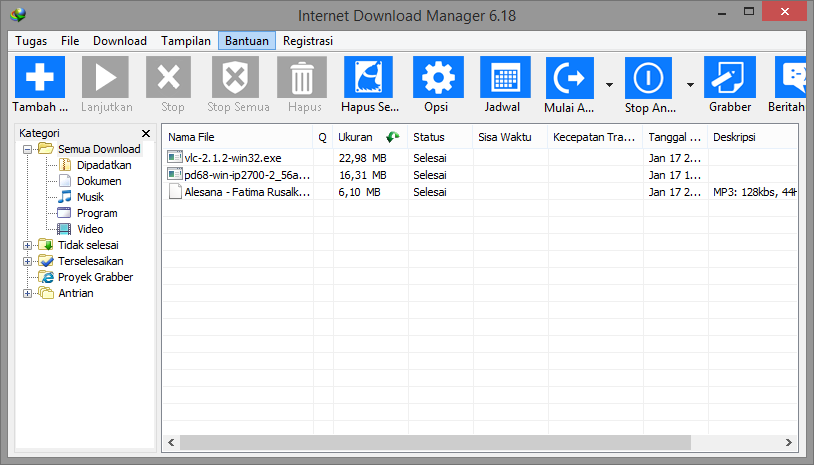Click the 6,10 MB size cell
814x465 pixels.
359,192
